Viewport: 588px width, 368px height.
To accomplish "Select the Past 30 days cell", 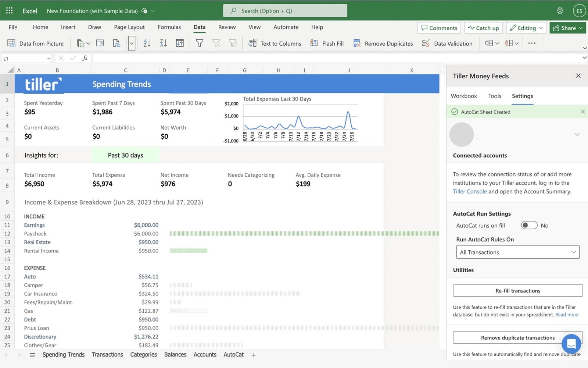I will 125,155.
